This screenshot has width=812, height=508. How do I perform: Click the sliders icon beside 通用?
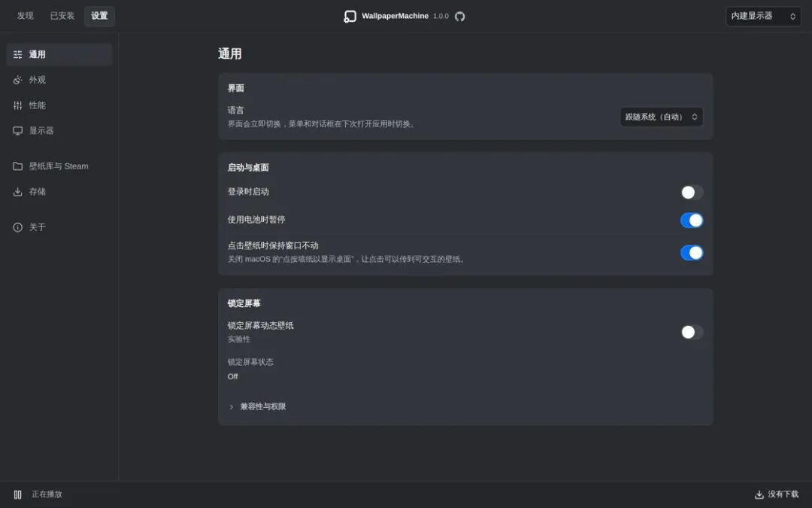pos(17,54)
